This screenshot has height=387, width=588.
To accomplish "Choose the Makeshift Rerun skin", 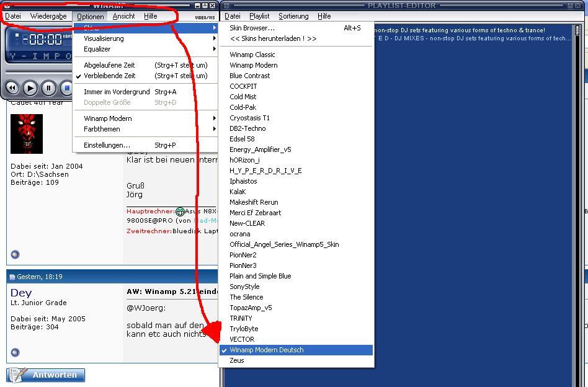I will (296, 202).
